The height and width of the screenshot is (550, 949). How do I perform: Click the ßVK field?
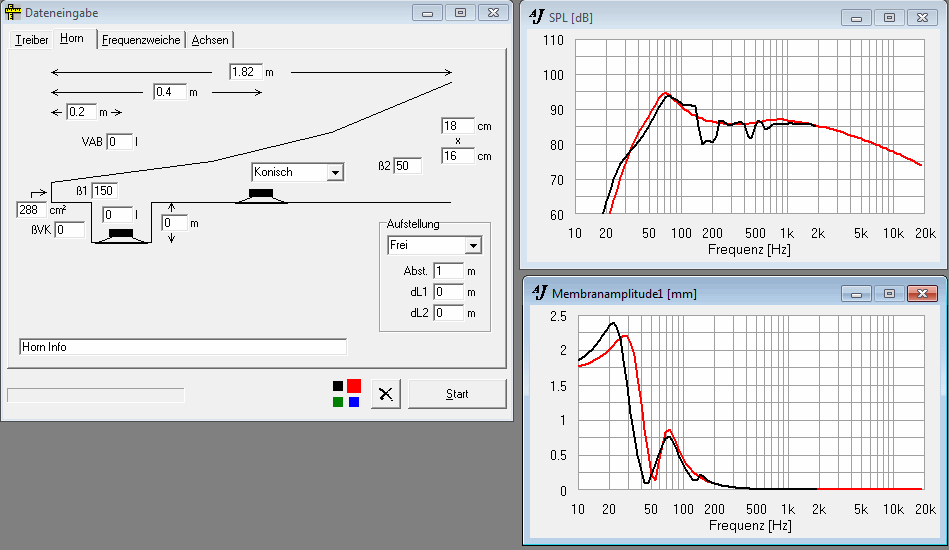pos(70,230)
